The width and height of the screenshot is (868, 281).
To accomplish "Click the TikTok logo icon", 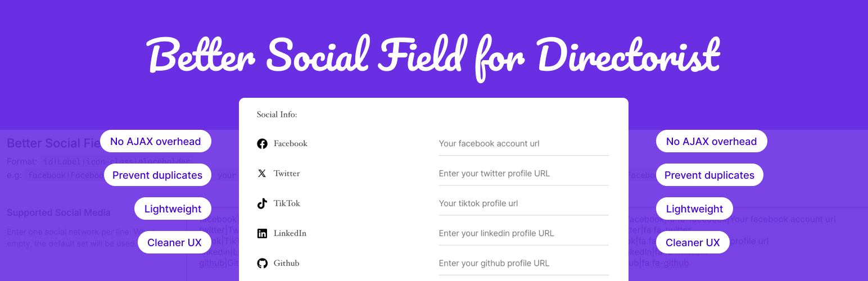I will pyautogui.click(x=262, y=203).
